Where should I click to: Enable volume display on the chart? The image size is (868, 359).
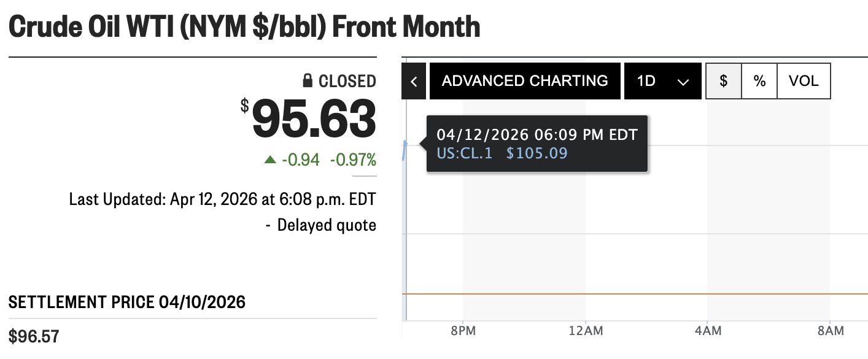coord(804,80)
